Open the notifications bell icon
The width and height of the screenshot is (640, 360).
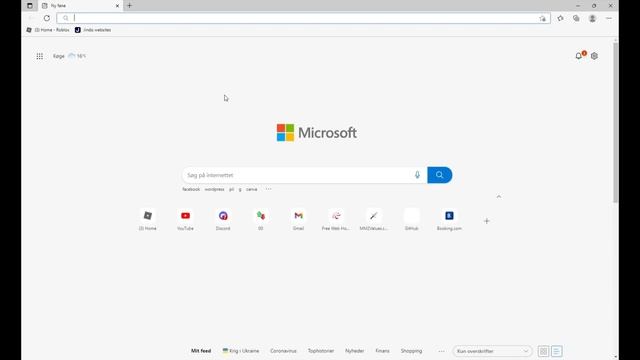click(579, 56)
